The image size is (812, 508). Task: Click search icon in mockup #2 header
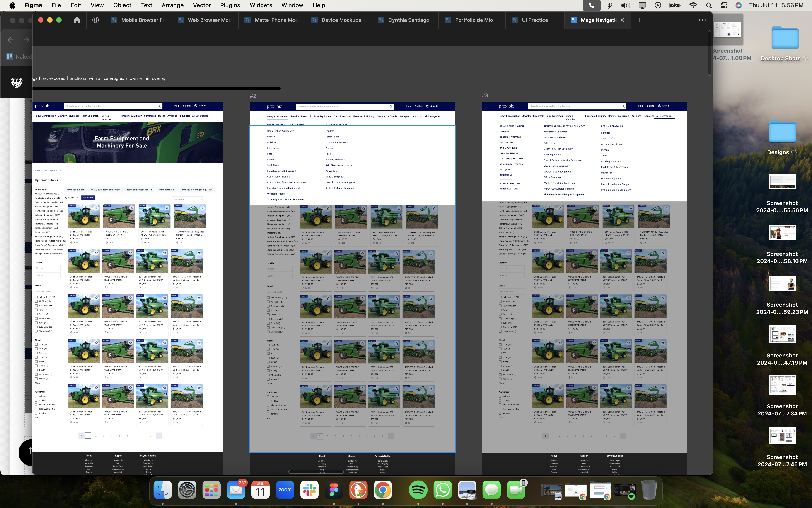click(391, 107)
